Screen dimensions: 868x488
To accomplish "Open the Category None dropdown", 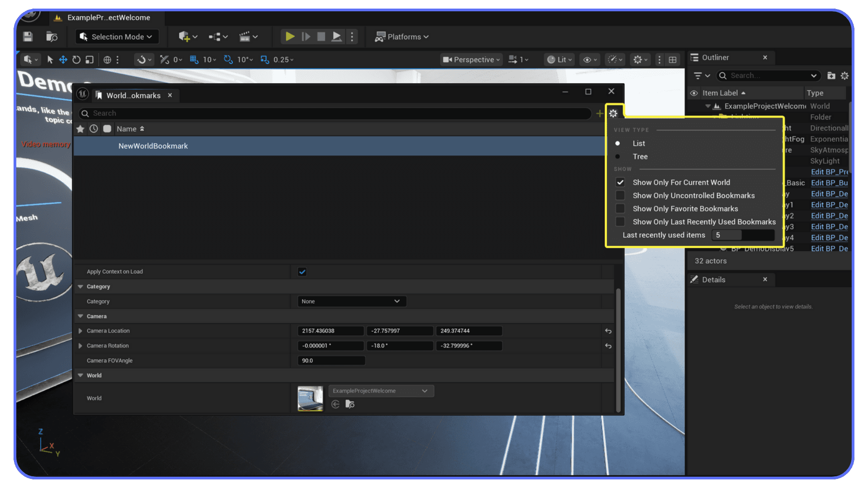I will click(x=352, y=301).
